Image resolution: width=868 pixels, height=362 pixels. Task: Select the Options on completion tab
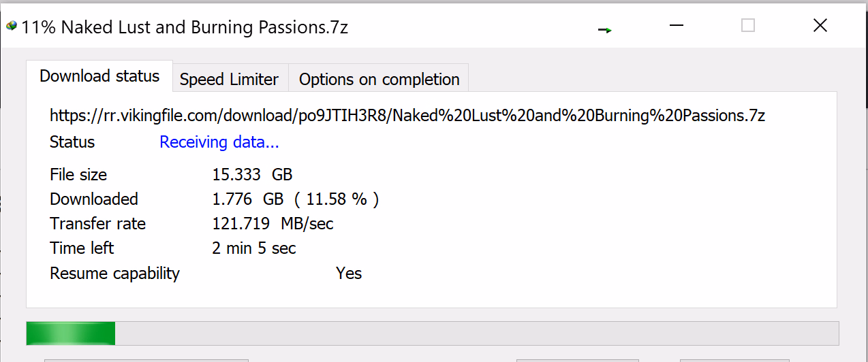point(379,80)
